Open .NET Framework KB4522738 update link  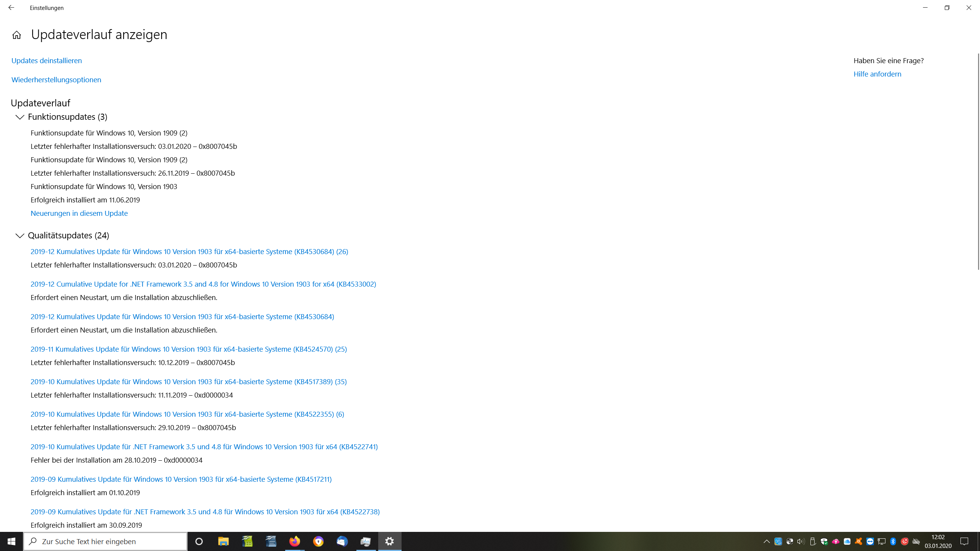(205, 512)
